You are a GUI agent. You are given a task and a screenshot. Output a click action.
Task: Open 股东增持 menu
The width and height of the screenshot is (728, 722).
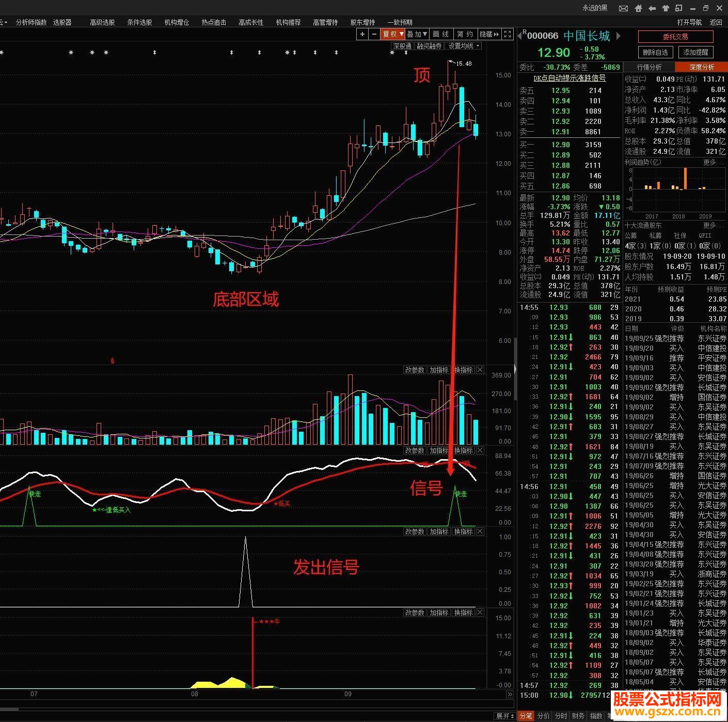(x=362, y=22)
